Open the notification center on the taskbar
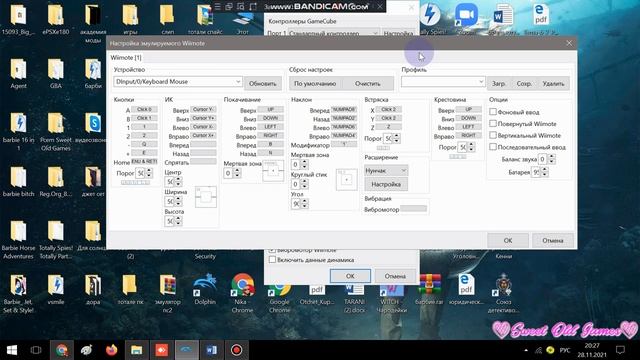This screenshot has height=360, width=640. coord(620,350)
